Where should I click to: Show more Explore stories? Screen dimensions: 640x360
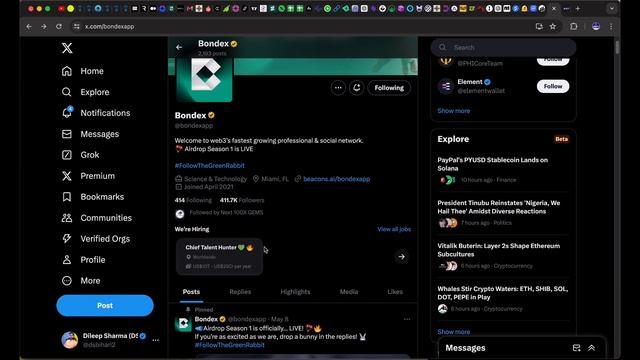click(453, 332)
